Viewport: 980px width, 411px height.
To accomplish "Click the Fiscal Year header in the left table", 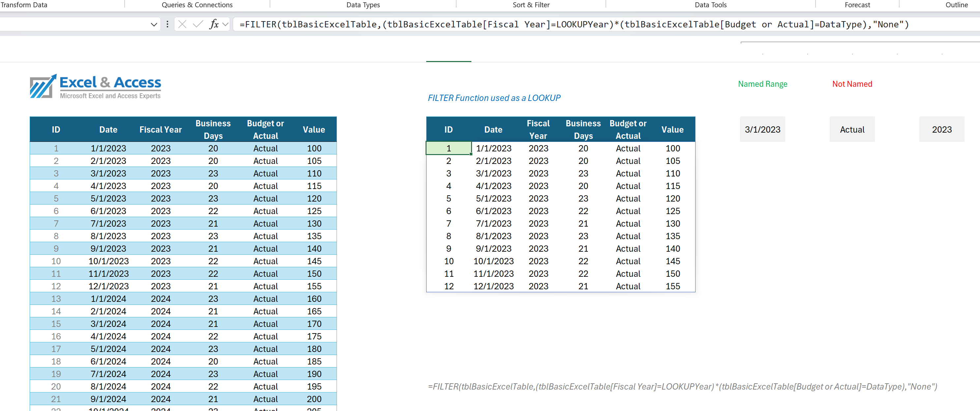I will click(x=161, y=129).
